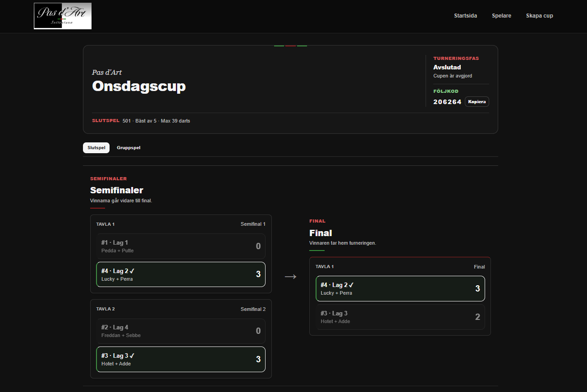
Task: Click the green FÖLJKOD label
Action: (446, 91)
